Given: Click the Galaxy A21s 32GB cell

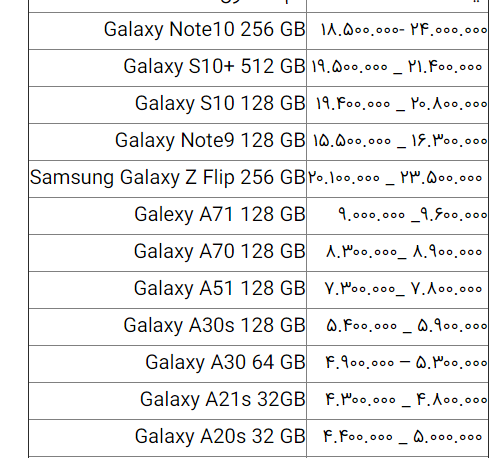Looking at the screenshot, I should 167,401.
